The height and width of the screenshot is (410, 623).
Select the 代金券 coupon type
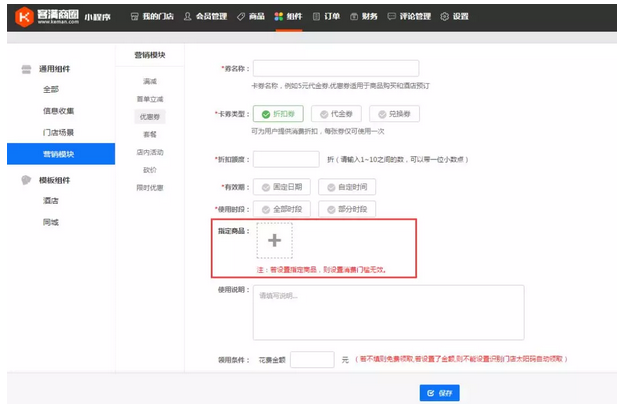click(x=336, y=114)
